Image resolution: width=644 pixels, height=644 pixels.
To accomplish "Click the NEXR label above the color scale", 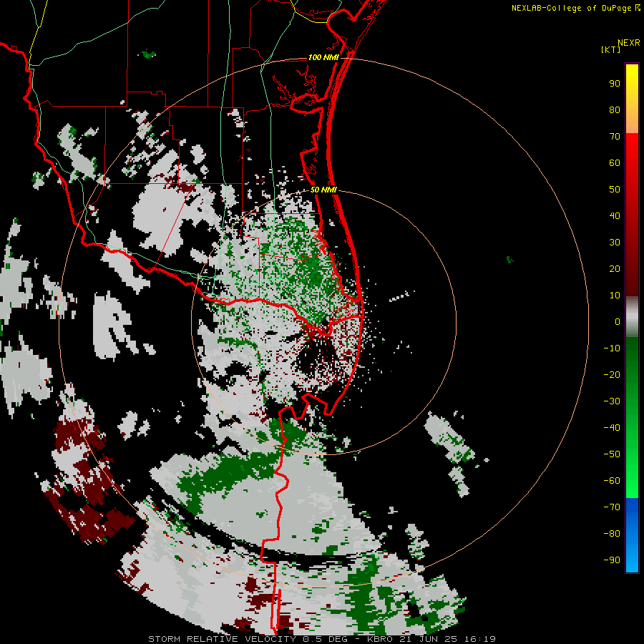I will pyautogui.click(x=628, y=43).
